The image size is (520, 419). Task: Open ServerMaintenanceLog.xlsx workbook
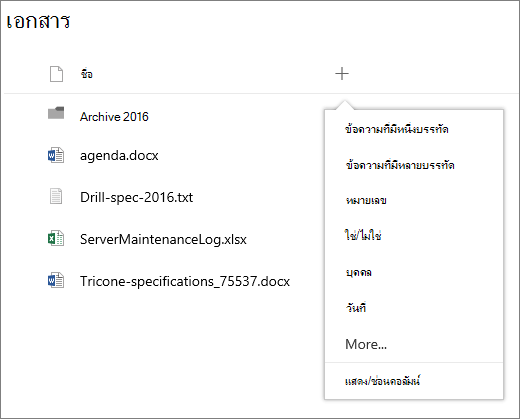coord(163,239)
